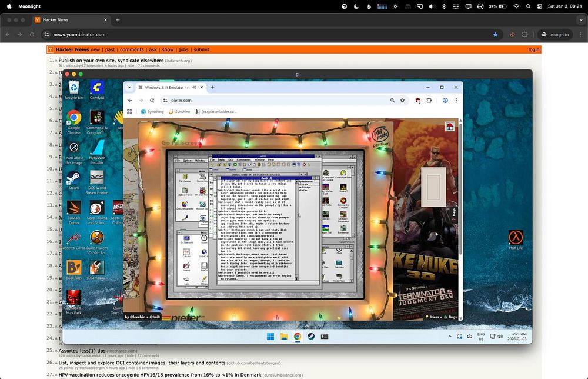Open the Moonlight menu in the menu bar

coord(29,6)
